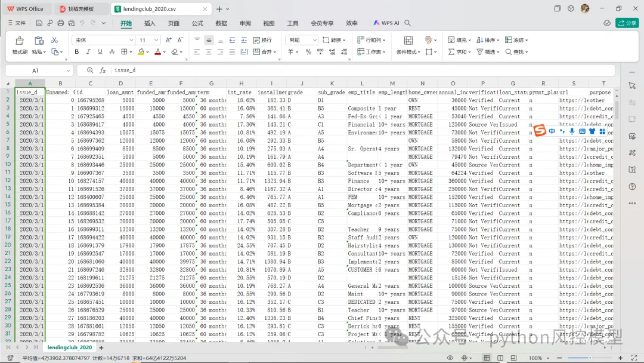Open the 数据 ribbon tab
The image size is (644, 363).
221,23
